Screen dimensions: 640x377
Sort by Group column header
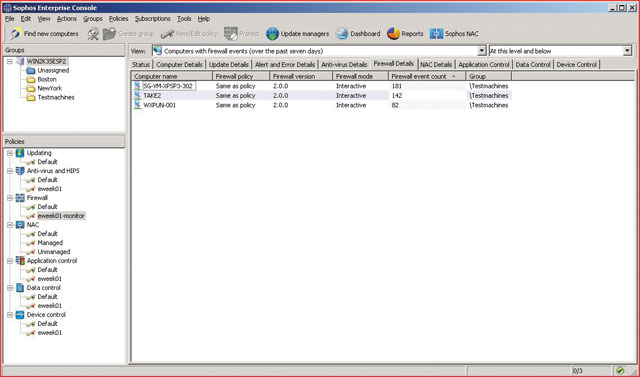coord(489,76)
